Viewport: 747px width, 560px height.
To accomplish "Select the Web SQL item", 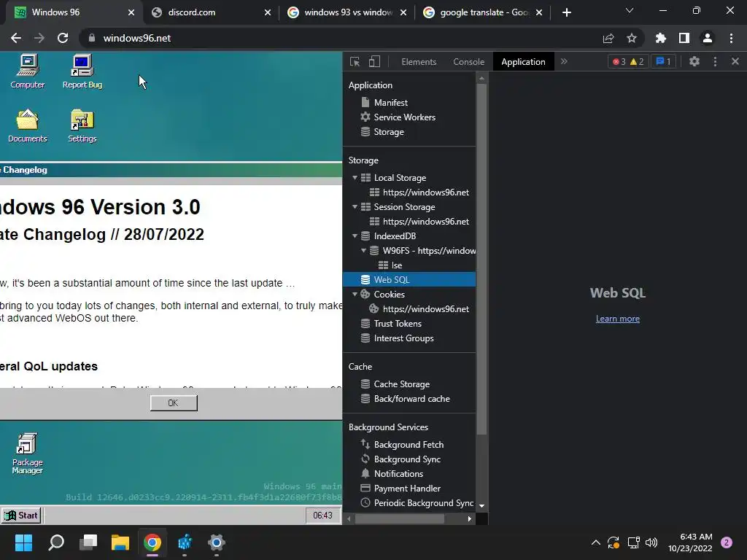I will click(409, 279).
